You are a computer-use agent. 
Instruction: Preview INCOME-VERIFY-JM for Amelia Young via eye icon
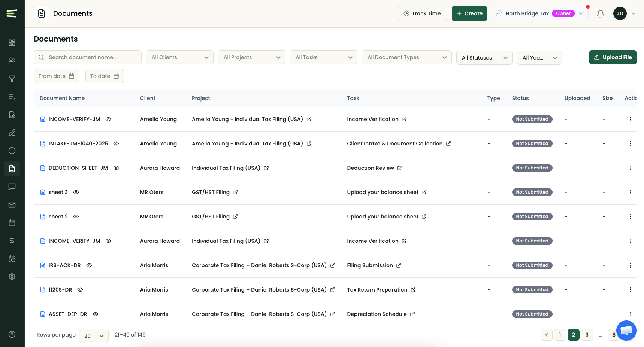[x=108, y=119]
